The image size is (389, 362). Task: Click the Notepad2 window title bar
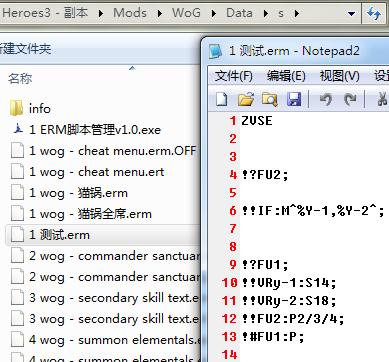(296, 51)
